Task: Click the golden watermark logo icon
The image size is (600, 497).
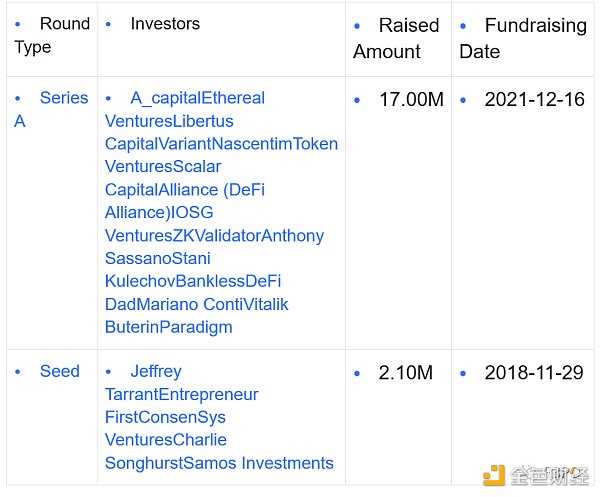Action: point(494,477)
